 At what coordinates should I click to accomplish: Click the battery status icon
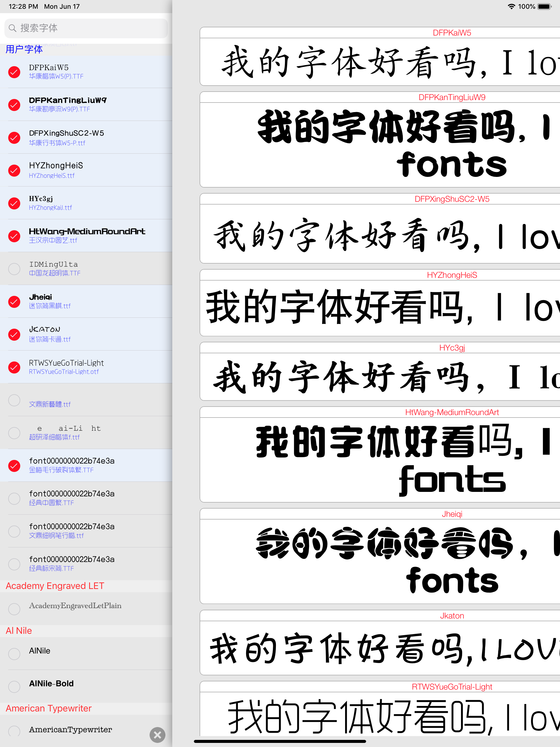(x=544, y=6)
